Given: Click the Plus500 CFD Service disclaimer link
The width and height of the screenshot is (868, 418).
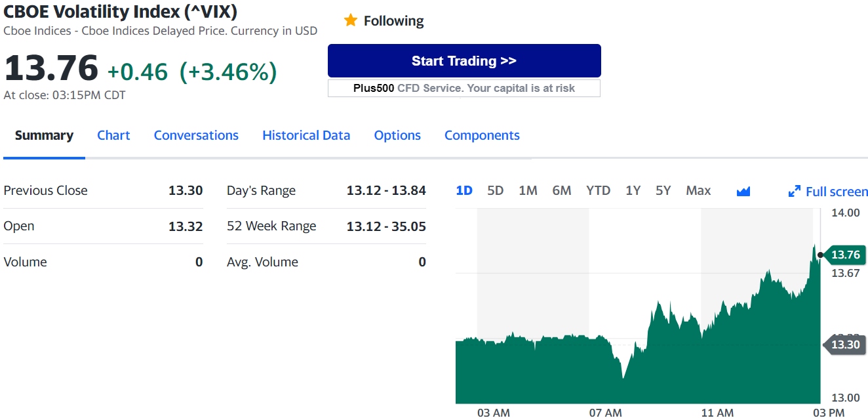Looking at the screenshot, I should pyautogui.click(x=464, y=88).
